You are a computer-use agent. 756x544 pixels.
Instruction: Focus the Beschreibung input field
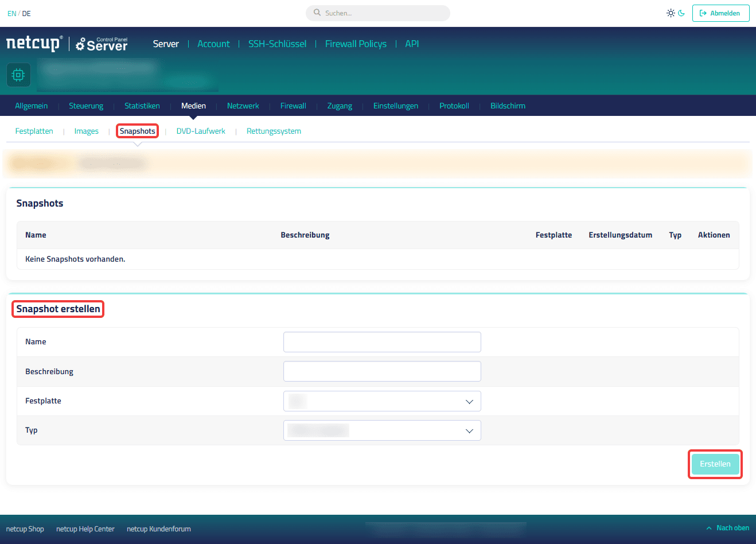click(382, 371)
